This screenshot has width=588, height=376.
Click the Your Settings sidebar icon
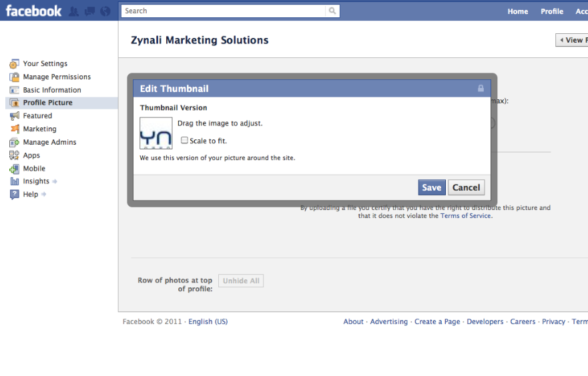pyautogui.click(x=14, y=63)
